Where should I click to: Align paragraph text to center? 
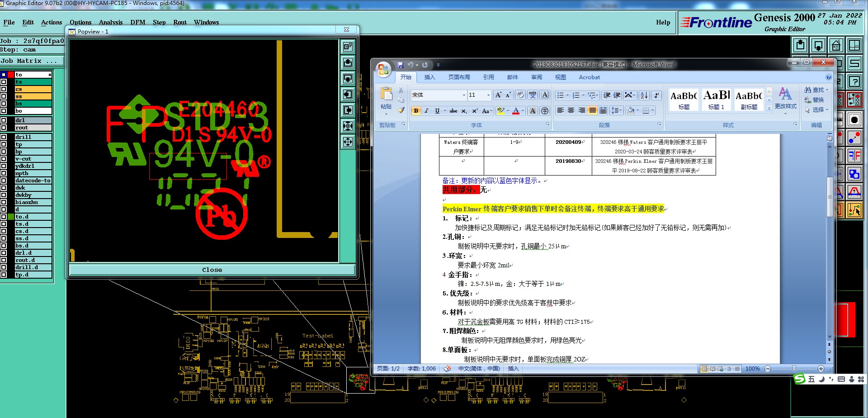click(571, 110)
